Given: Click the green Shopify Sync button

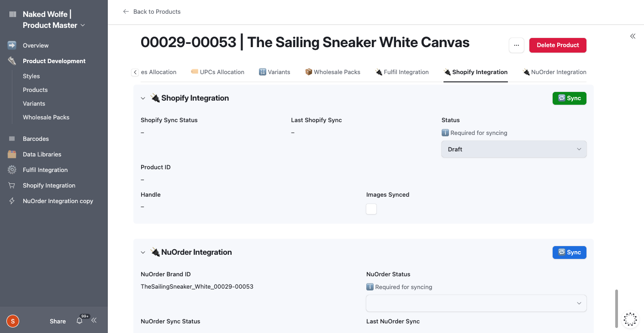Looking at the screenshot, I should (570, 98).
